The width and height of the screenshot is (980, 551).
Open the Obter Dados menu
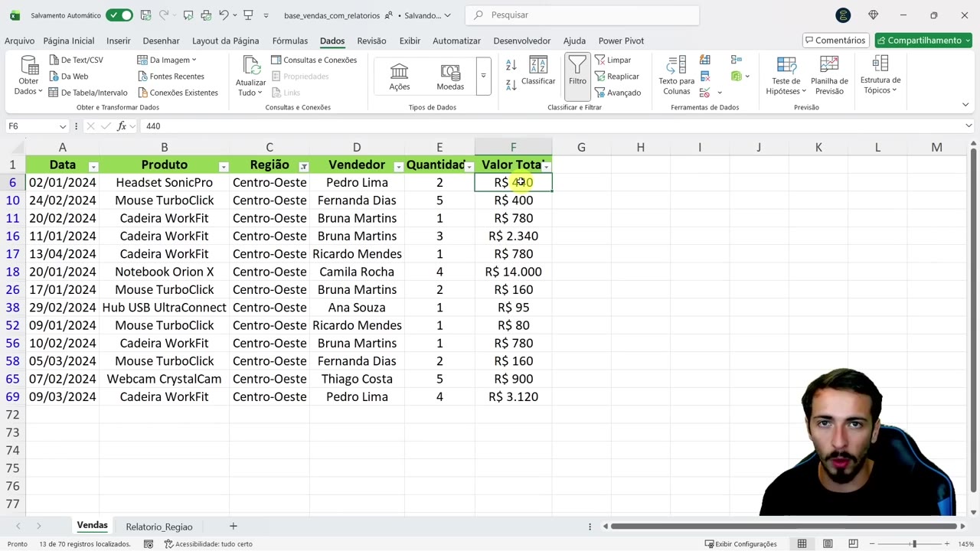coord(28,75)
